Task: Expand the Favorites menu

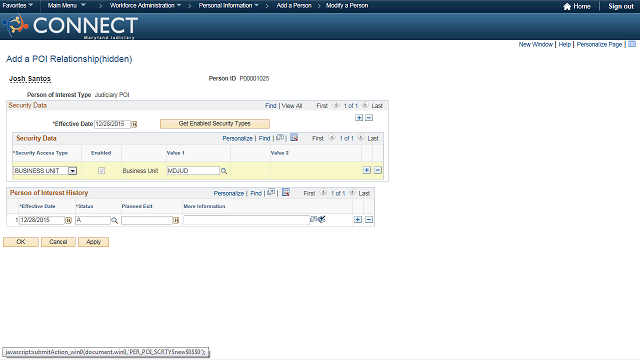Action: point(18,5)
